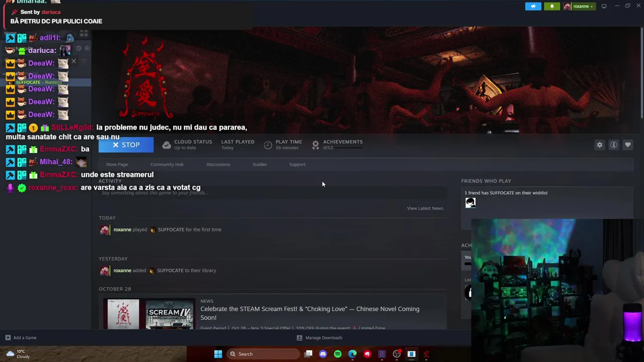Open Discord from the taskbar
The width and height of the screenshot is (644, 362).
(323, 354)
